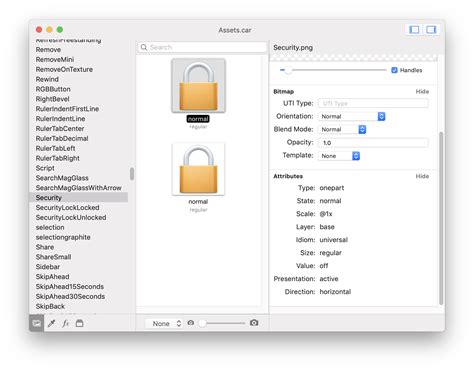Click the Opacity field showing 1.0
Viewport: 474px width, 370px height.
coord(373,143)
